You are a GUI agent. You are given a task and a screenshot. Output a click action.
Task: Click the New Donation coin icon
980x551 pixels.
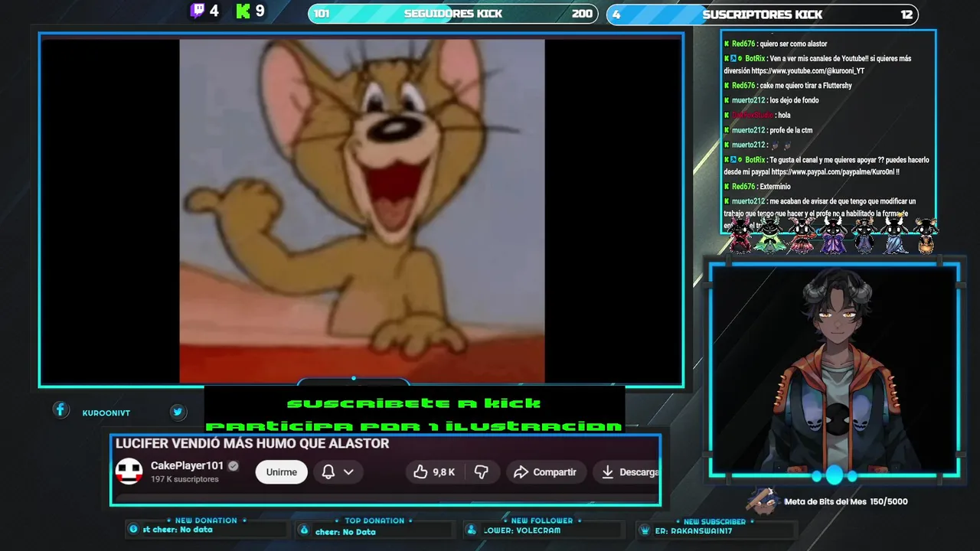134,530
